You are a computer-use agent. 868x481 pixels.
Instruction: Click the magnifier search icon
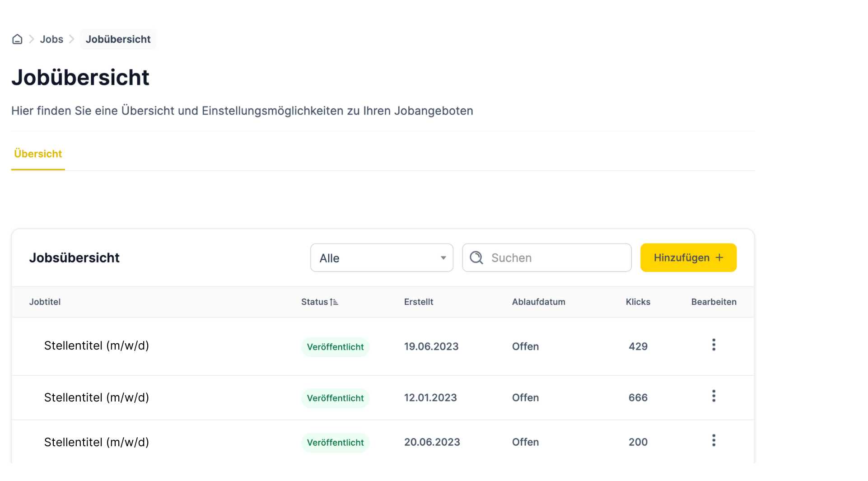[476, 258]
